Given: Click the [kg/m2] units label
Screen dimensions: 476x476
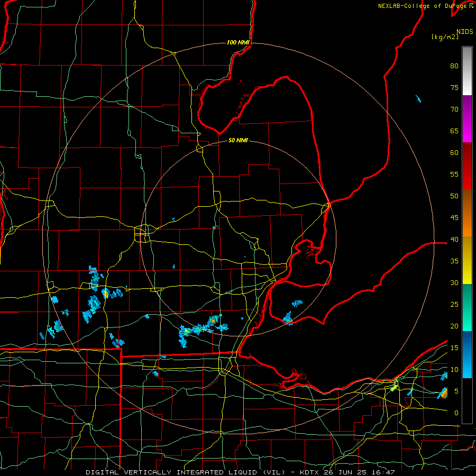Looking at the screenshot, I should point(445,37).
